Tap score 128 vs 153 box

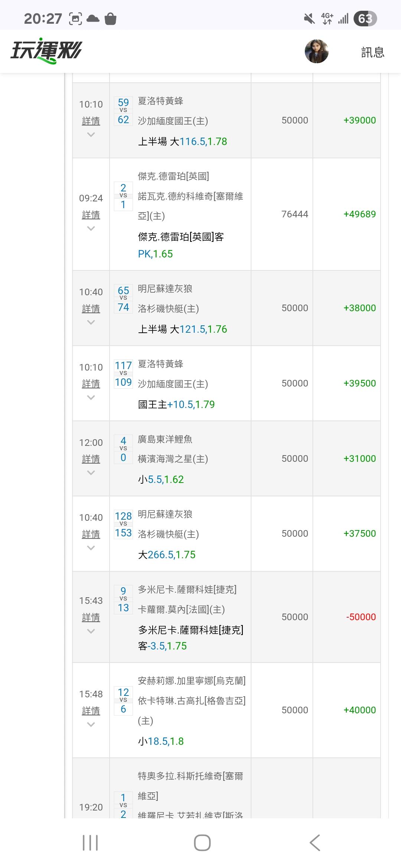tap(123, 524)
